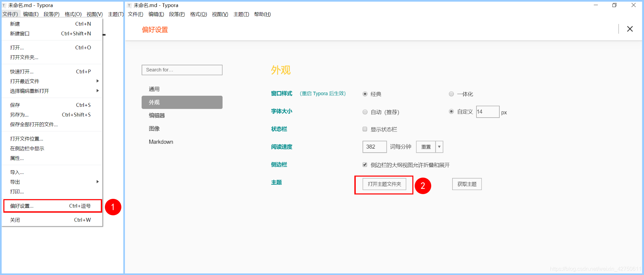Select 保存全部打开的文件... entry
The width and height of the screenshot is (644, 275).
pos(52,125)
